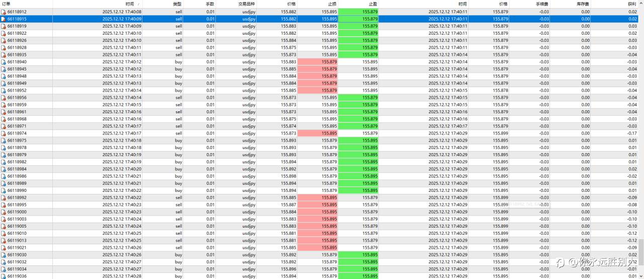Click the open time 2025.12.12 17:40:08
The image size is (644, 279).
tap(122, 12)
